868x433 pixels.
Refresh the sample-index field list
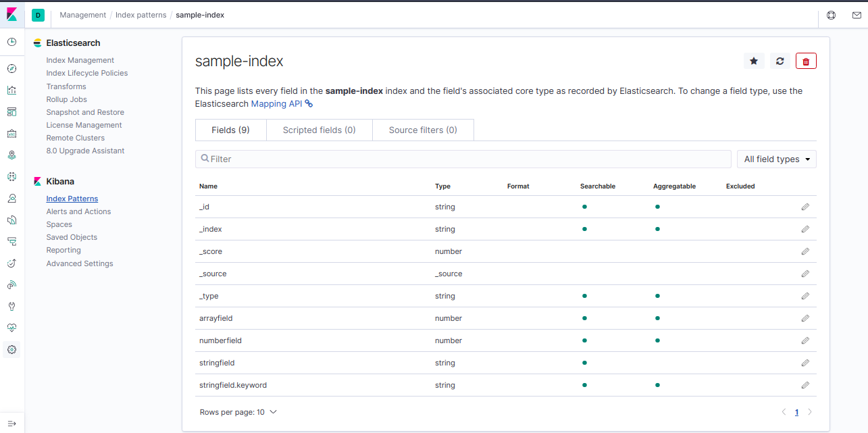point(780,61)
